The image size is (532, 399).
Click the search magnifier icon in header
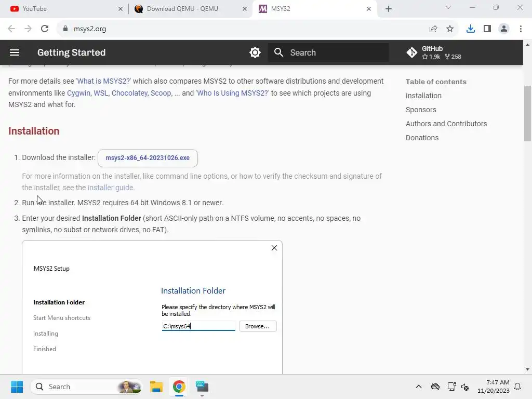click(x=278, y=52)
